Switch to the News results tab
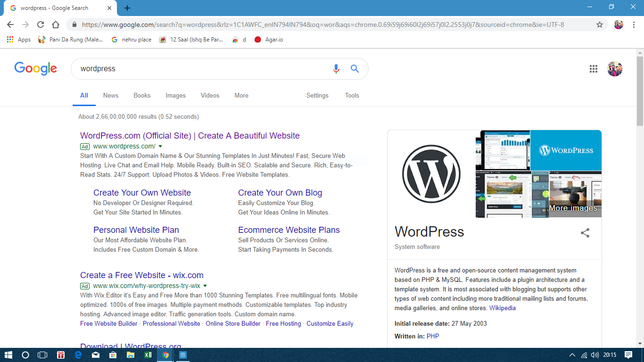Screen dimensions: 644x362 (111, 95)
